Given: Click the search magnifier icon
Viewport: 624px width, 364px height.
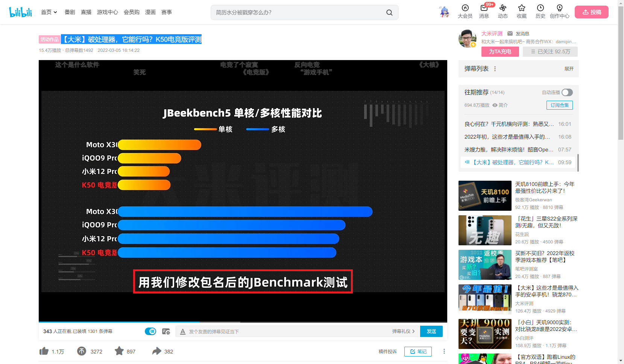Looking at the screenshot, I should pyautogui.click(x=389, y=12).
